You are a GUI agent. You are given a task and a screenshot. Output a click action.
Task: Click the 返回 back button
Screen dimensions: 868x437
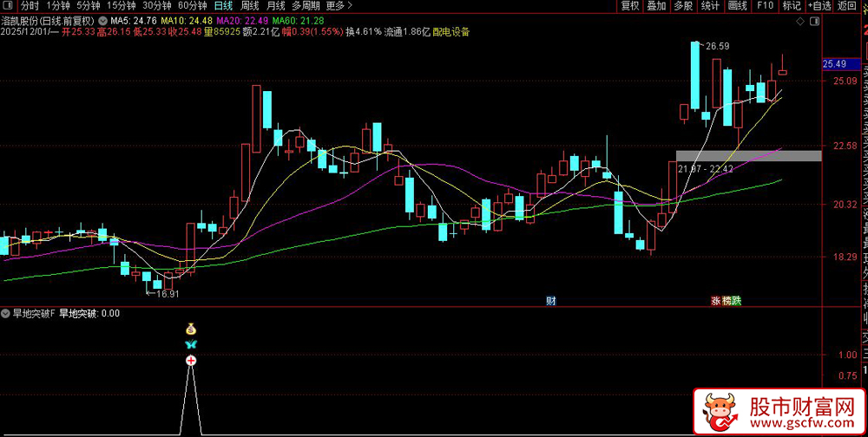pos(846,6)
